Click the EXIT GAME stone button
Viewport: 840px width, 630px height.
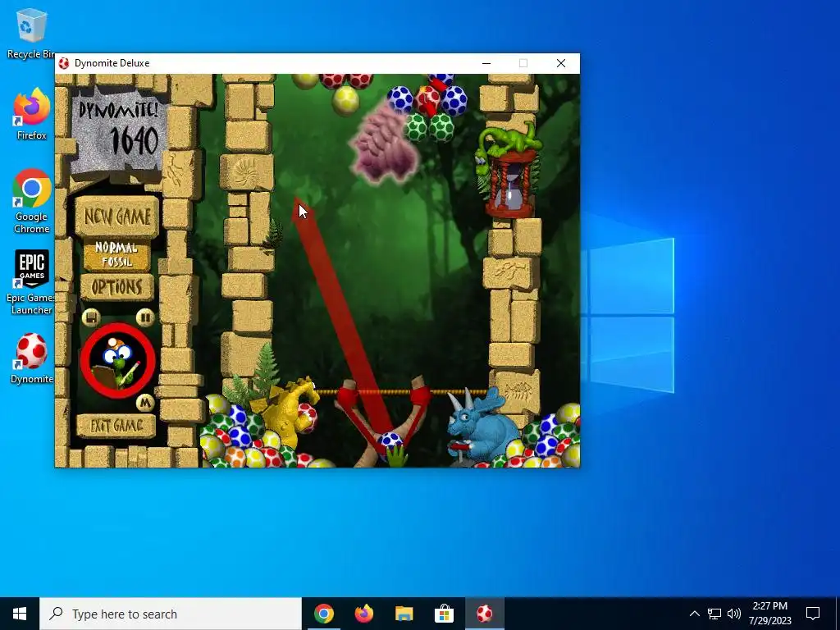coord(116,426)
